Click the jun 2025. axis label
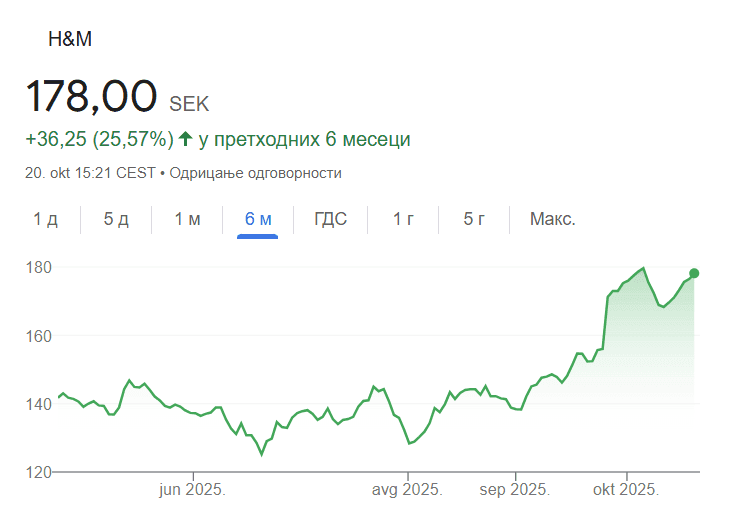This screenshot has width=741, height=519. pos(192,490)
